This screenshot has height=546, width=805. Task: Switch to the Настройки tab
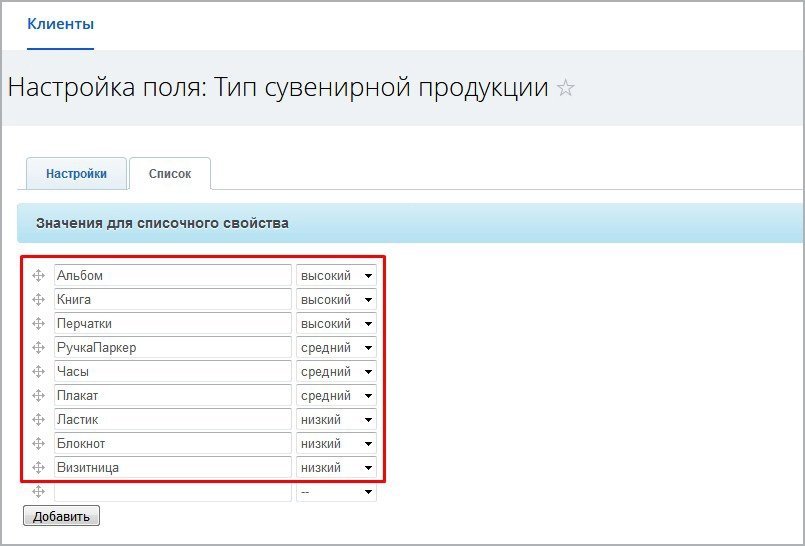pos(76,173)
